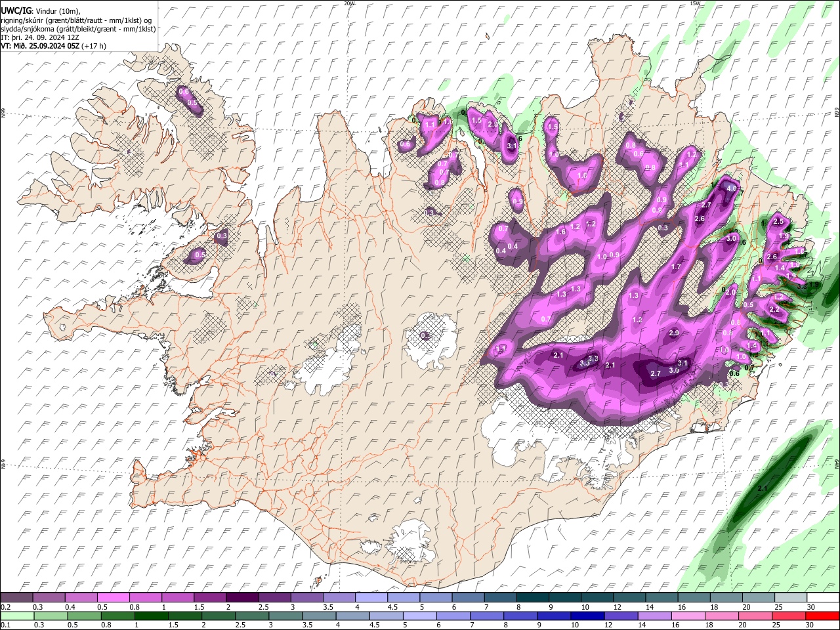The width and height of the screenshot is (840, 630).
Task: Click the 0.2 label on the upper scale
Action: tap(5, 607)
